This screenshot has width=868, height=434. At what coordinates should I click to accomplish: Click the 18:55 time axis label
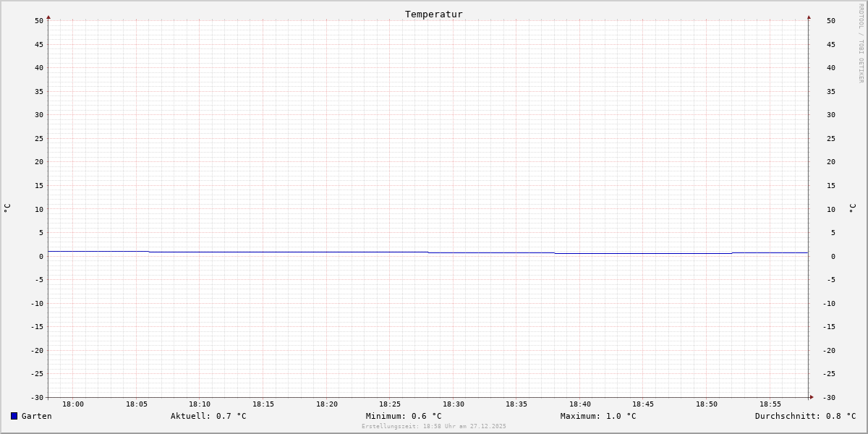point(770,404)
